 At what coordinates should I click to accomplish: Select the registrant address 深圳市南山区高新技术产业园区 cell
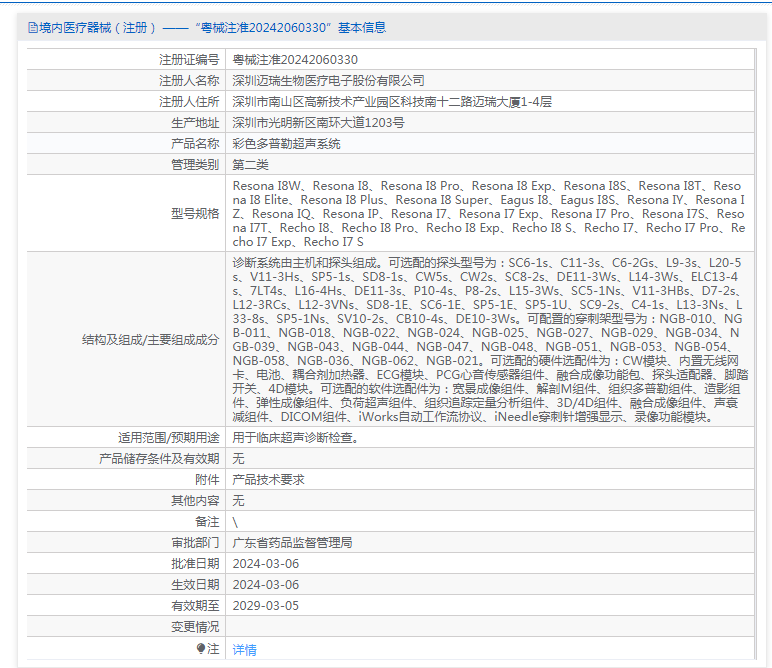(392, 102)
